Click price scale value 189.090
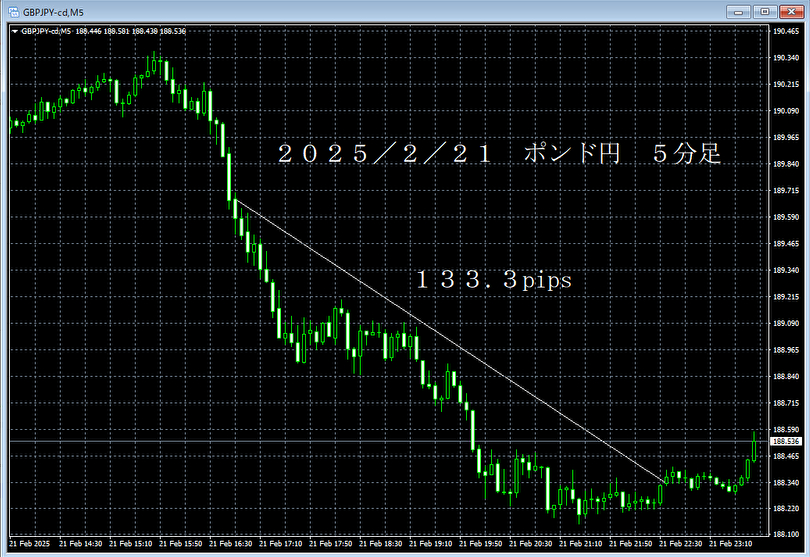Image resolution: width=810 pixels, height=557 pixels. [x=786, y=323]
